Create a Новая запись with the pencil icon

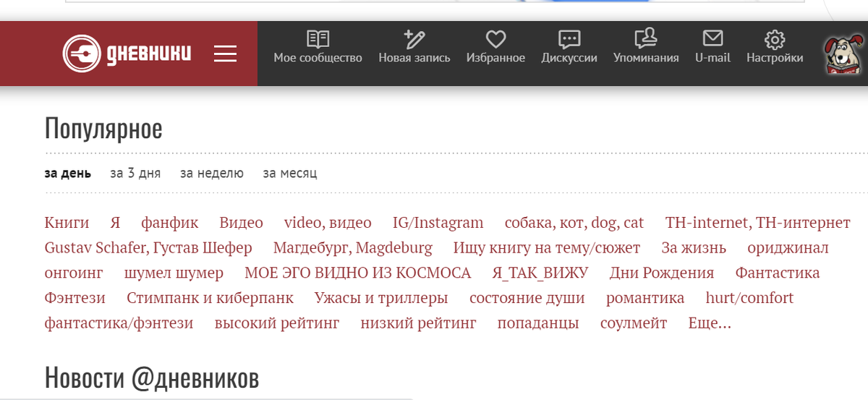pos(414,39)
